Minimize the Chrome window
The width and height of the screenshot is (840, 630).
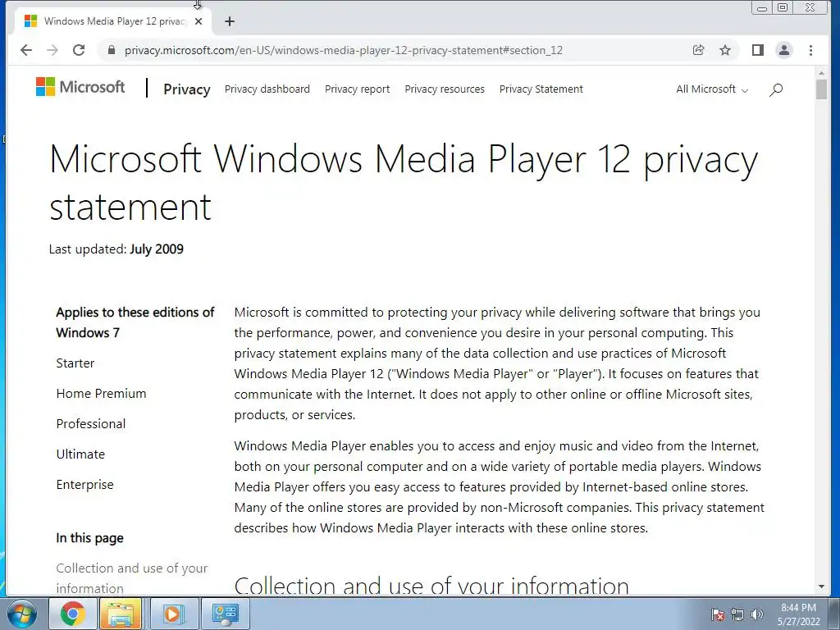click(761, 7)
